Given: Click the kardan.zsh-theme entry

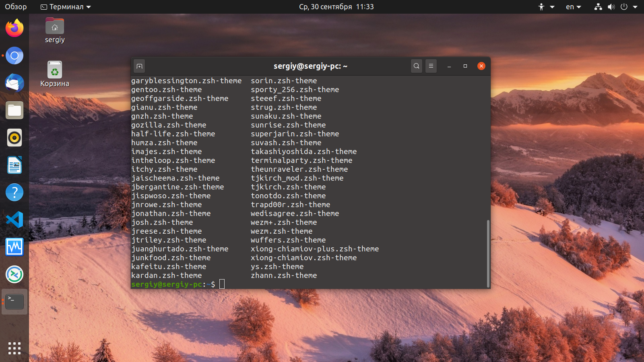Looking at the screenshot, I should point(167,276).
